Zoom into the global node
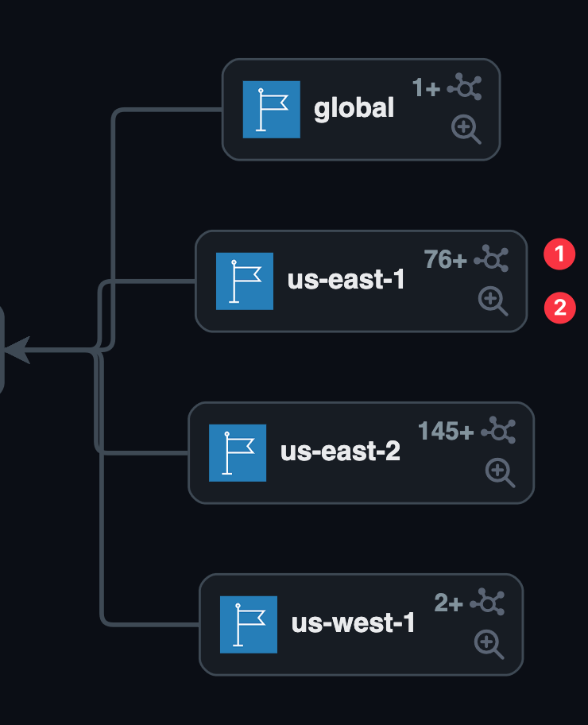Image resolution: width=588 pixels, height=725 pixels. (466, 128)
